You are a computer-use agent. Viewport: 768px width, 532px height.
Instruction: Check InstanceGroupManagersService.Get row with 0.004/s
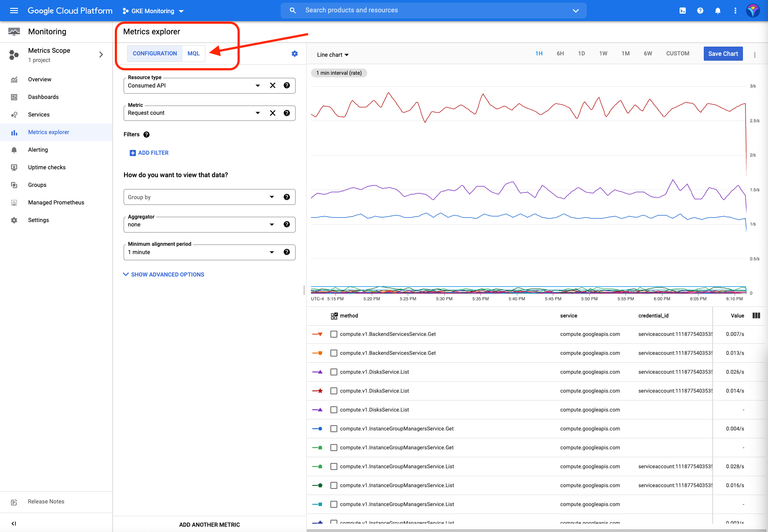(334, 429)
